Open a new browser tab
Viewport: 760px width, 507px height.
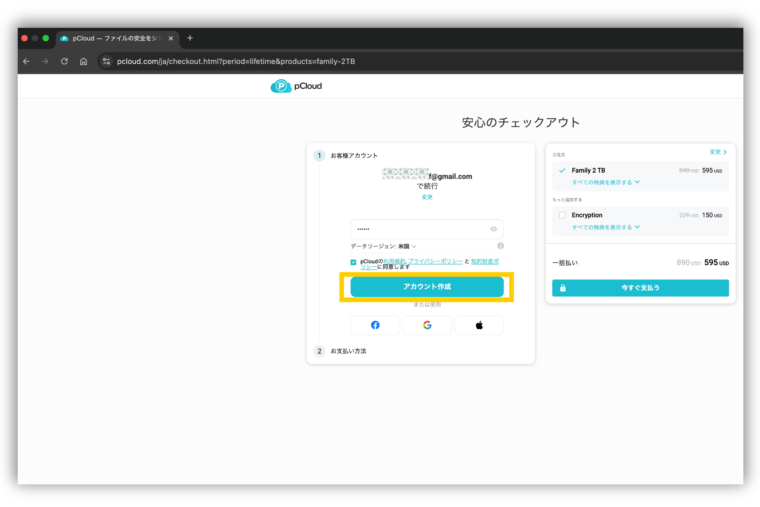(x=190, y=38)
